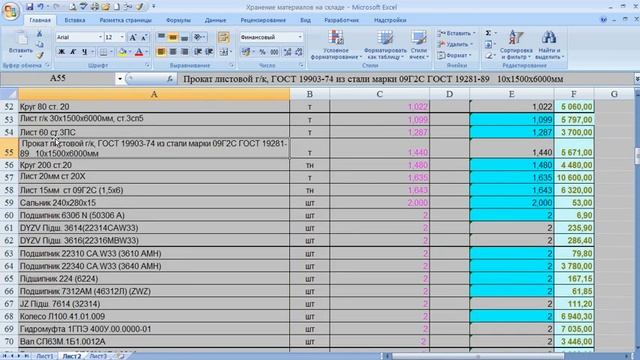Decrease decimal places
640x360 pixels.
(299, 52)
